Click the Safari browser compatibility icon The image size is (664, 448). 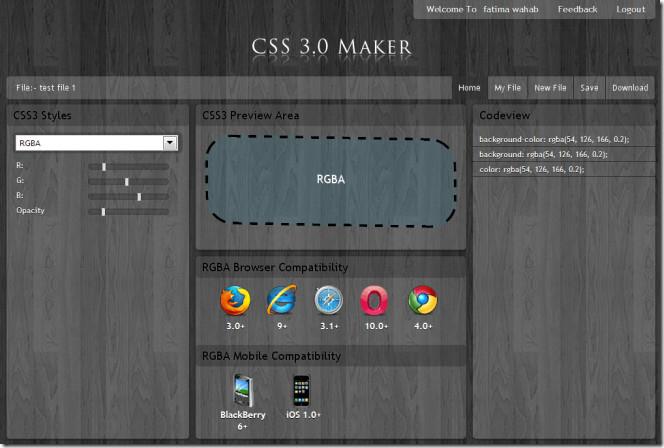(x=329, y=300)
